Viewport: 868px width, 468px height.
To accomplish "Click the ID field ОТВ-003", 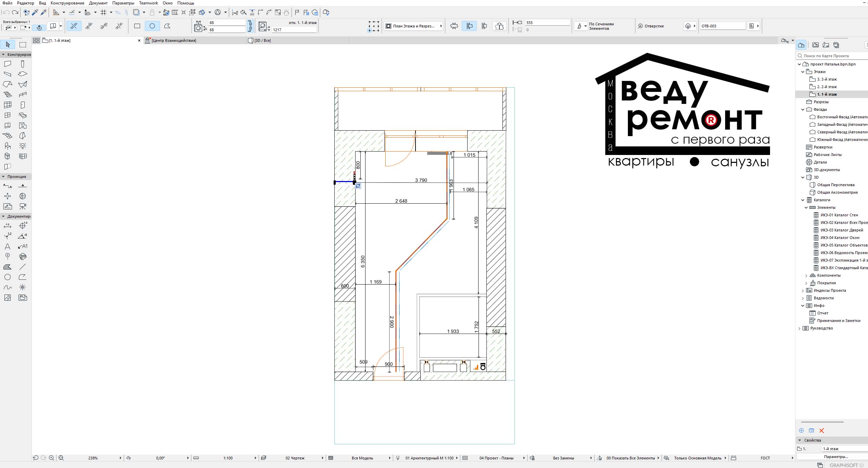I will click(722, 26).
